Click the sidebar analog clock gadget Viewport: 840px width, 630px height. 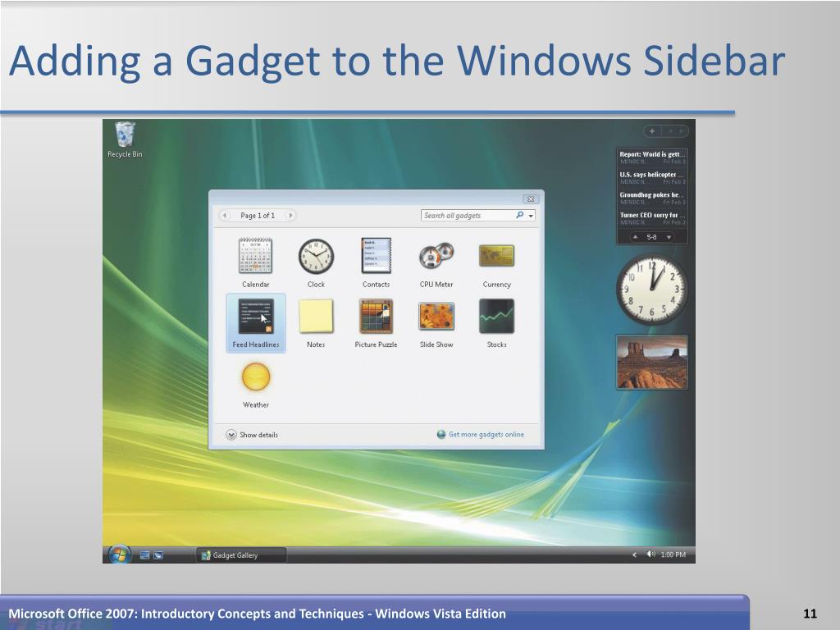pos(652,290)
